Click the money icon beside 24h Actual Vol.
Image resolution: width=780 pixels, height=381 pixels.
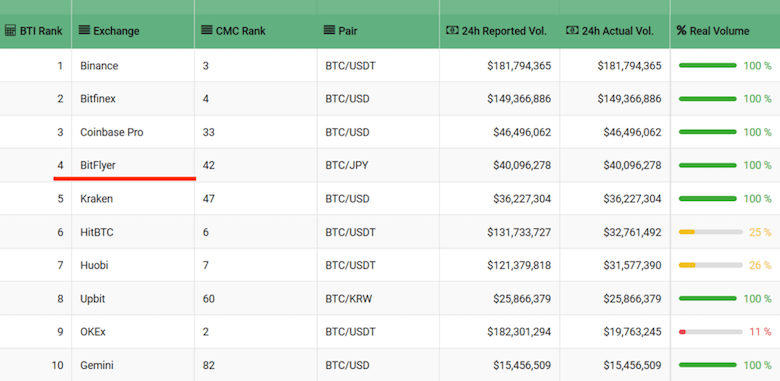point(572,30)
